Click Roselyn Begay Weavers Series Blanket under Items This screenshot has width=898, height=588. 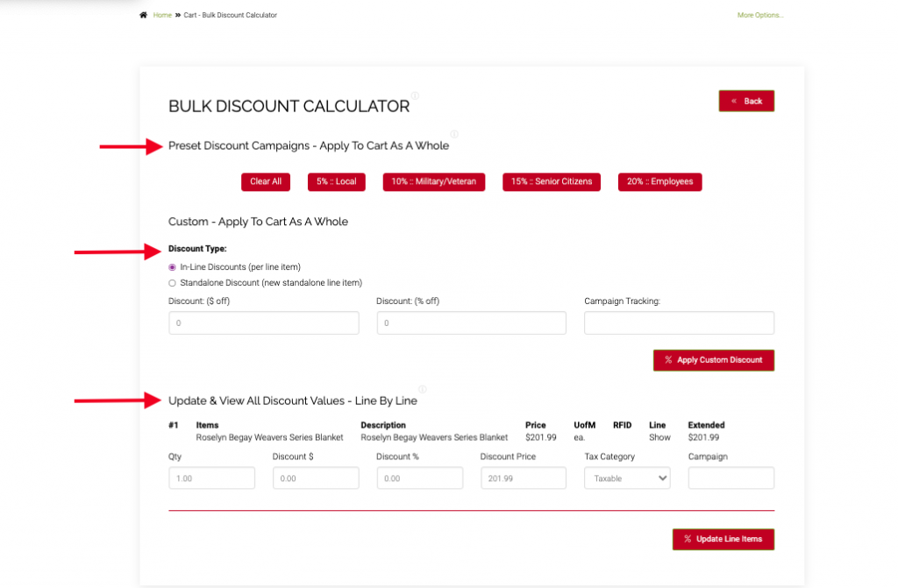click(x=270, y=437)
